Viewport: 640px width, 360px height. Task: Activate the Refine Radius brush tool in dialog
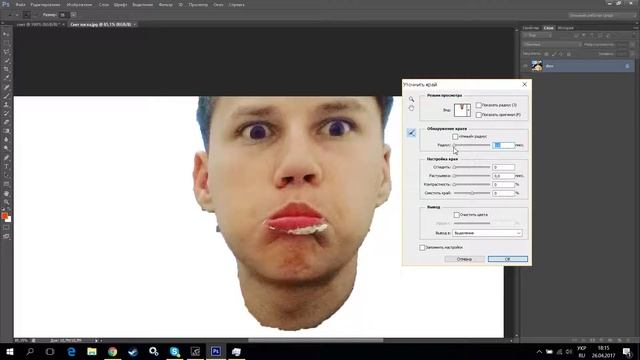click(411, 133)
